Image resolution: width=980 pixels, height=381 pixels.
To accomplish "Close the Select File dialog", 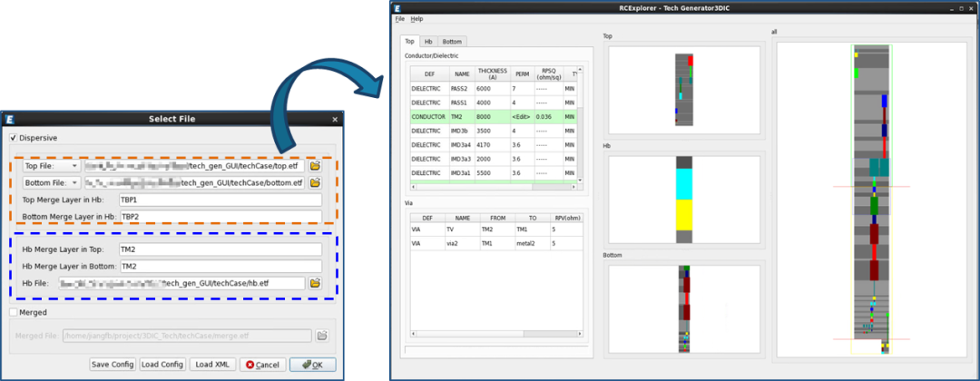I will 336,120.
